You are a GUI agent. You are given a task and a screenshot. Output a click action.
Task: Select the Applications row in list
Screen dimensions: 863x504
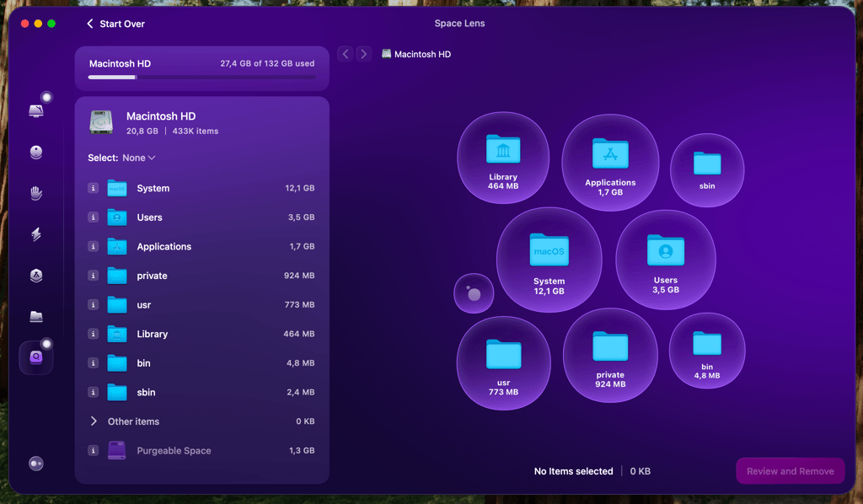202,246
